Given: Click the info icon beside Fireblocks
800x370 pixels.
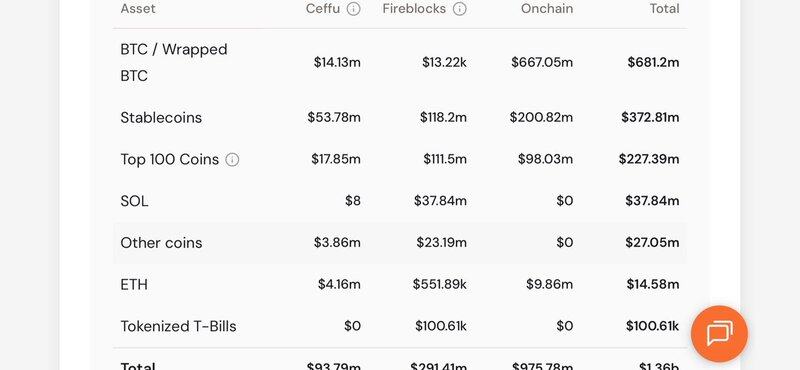Looking at the screenshot, I should pos(460,9).
